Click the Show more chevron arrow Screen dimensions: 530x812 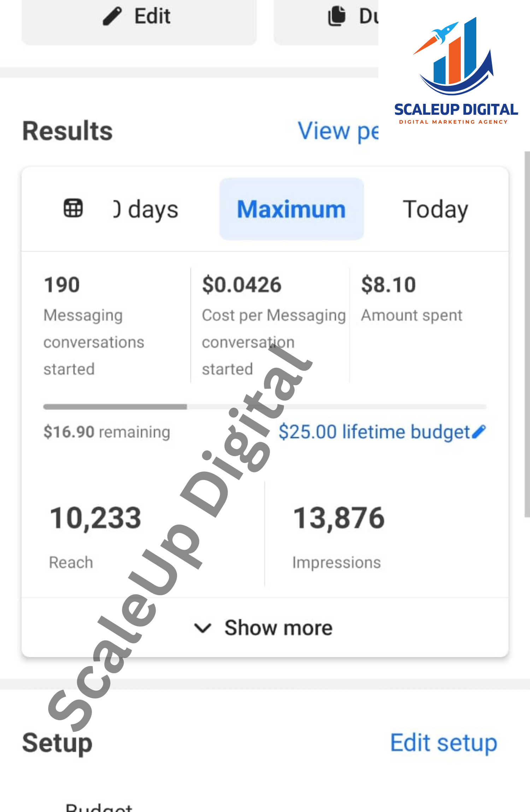click(x=203, y=628)
